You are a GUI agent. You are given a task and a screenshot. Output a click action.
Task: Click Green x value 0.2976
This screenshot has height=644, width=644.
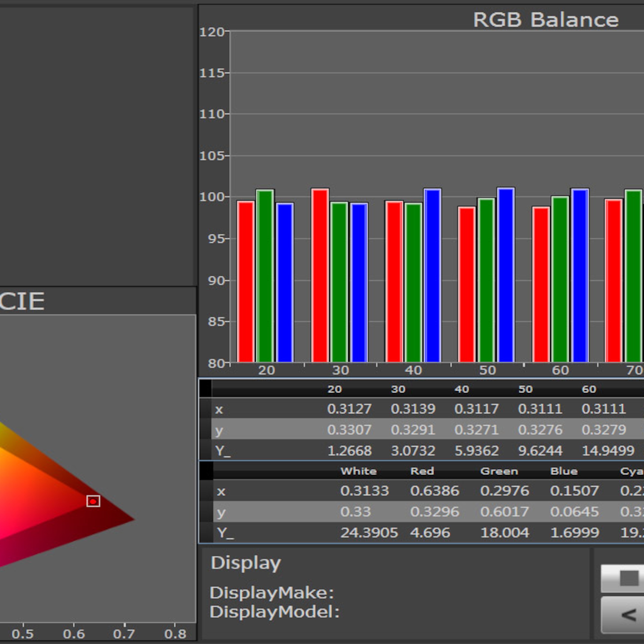pos(505,491)
